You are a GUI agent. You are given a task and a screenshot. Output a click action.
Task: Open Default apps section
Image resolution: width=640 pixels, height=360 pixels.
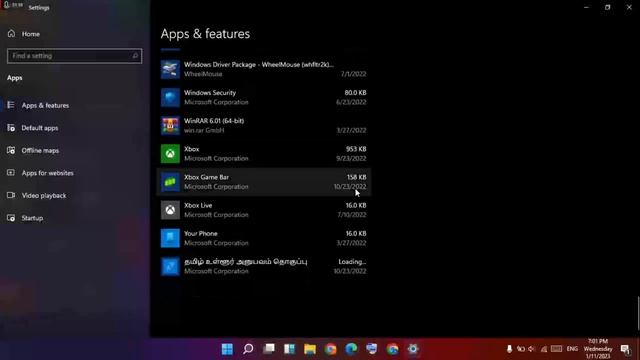pyautogui.click(x=40, y=128)
